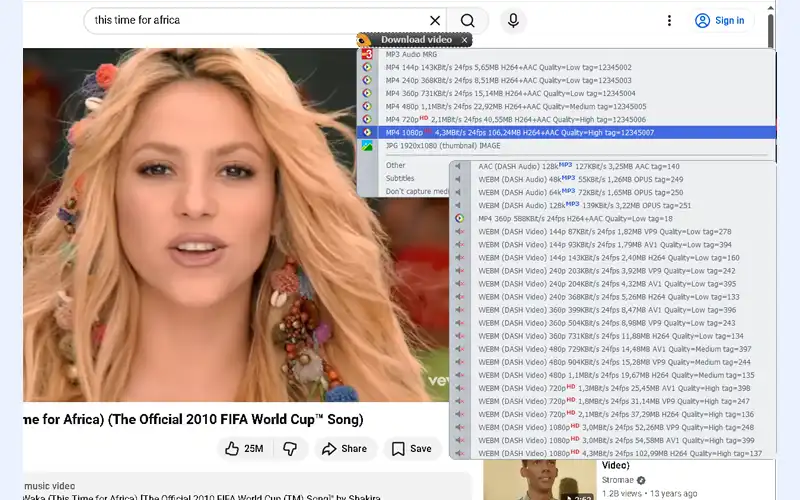Click the video title FIFA World Cup Song
Image resolution: width=800 pixels, height=500 pixels.
(x=193, y=419)
